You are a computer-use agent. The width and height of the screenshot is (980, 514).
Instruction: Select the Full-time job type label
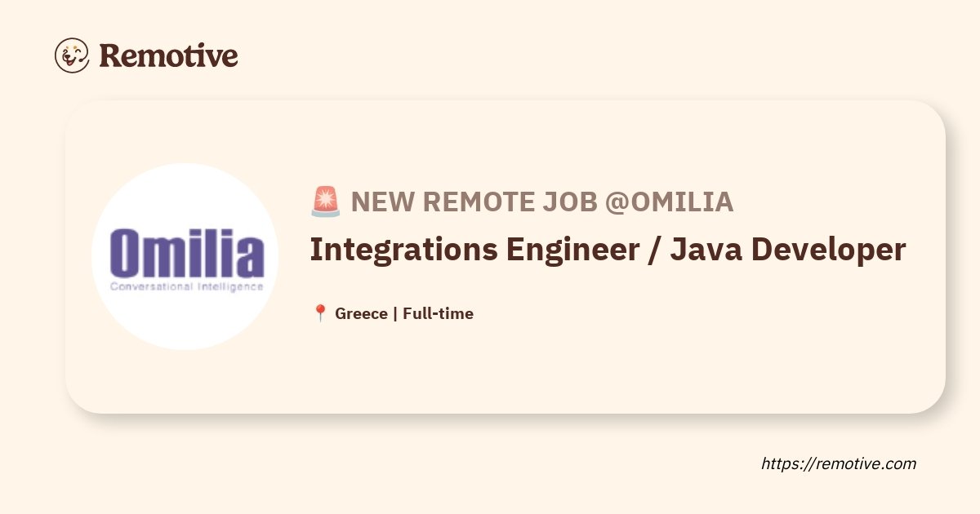pos(438,313)
